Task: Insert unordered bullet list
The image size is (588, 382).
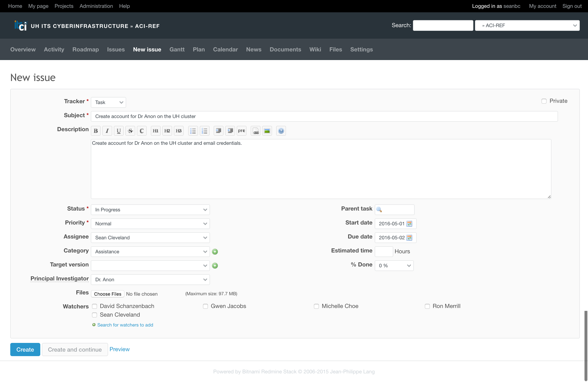Action: 193,131
